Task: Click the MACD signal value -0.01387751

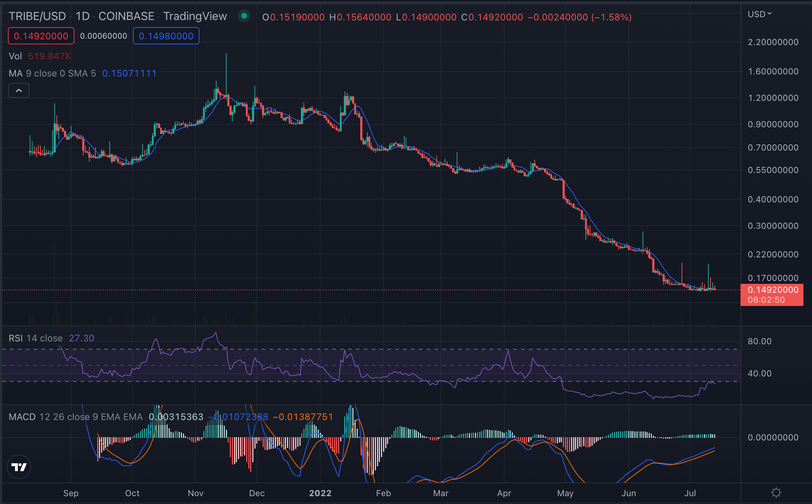Action: click(303, 417)
